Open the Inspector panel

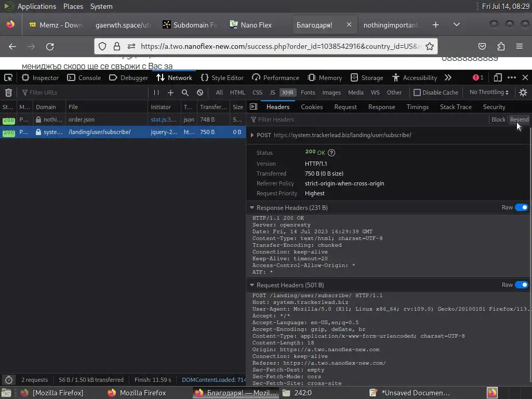[41, 78]
